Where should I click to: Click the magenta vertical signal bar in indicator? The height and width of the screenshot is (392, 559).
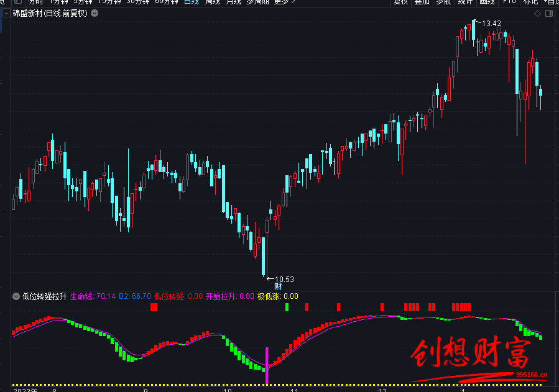(267, 366)
